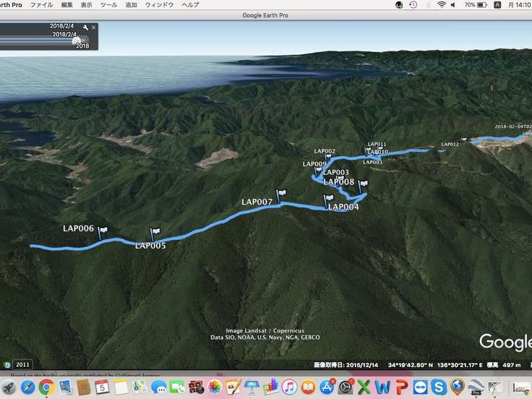This screenshot has width=532, height=399.
Task: Open the ツール menu
Action: [x=108, y=5]
